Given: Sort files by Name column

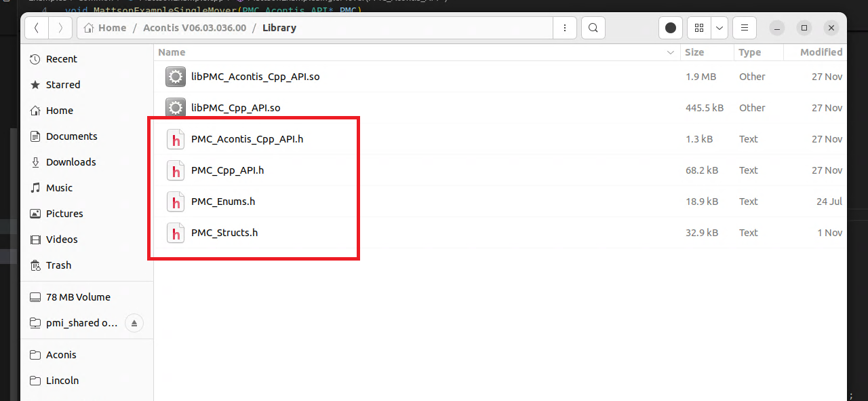Looking at the screenshot, I should point(172,52).
